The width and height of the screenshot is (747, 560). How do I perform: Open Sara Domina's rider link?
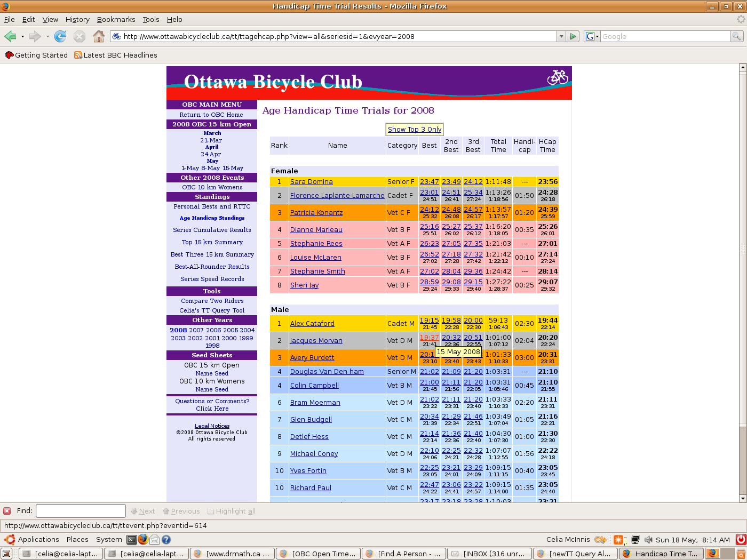(311, 182)
